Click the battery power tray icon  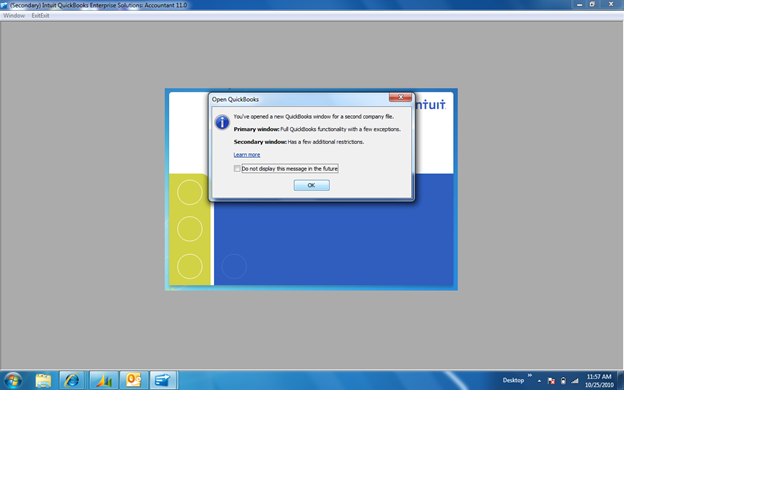pyautogui.click(x=563, y=381)
